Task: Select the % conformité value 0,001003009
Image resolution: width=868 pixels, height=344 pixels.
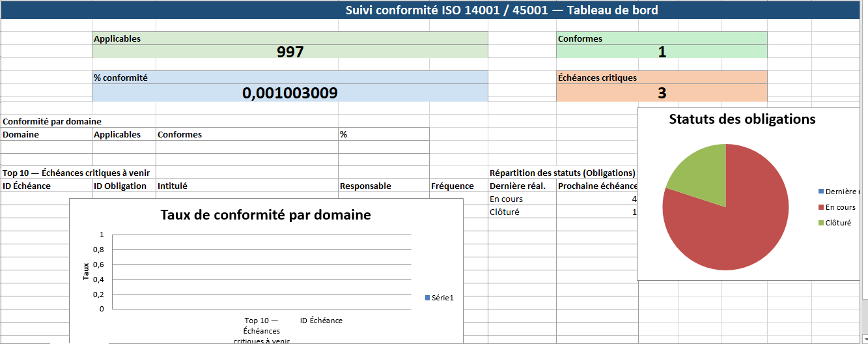Action: [290, 93]
